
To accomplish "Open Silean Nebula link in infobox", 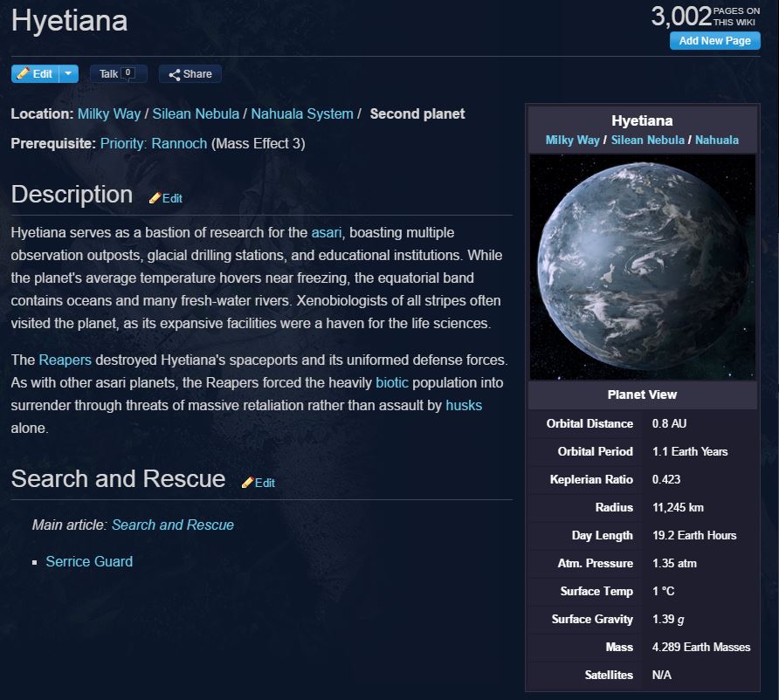I will 647,140.
